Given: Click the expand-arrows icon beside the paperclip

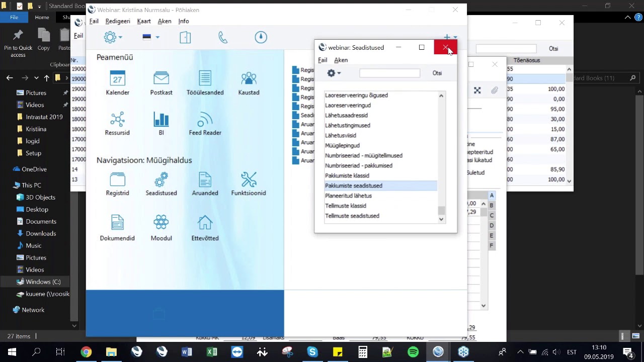Looking at the screenshot, I should [x=477, y=90].
